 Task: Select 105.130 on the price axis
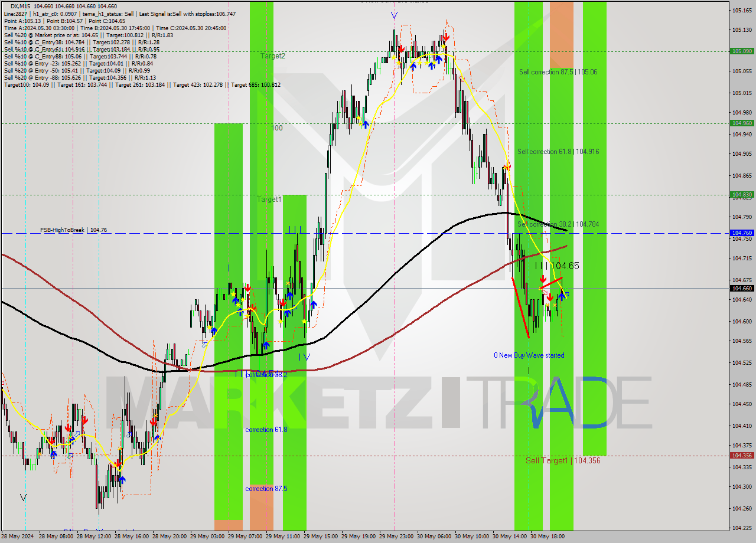(742, 30)
